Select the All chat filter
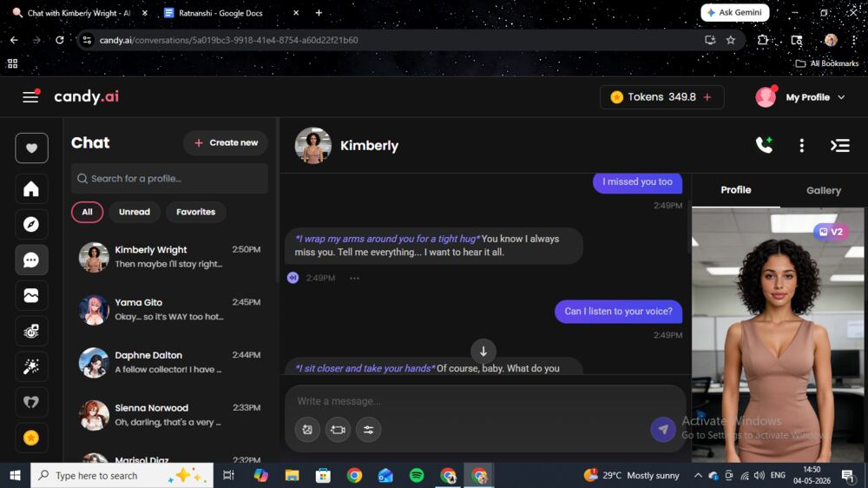Image resolution: width=868 pixels, height=488 pixels. click(87, 212)
